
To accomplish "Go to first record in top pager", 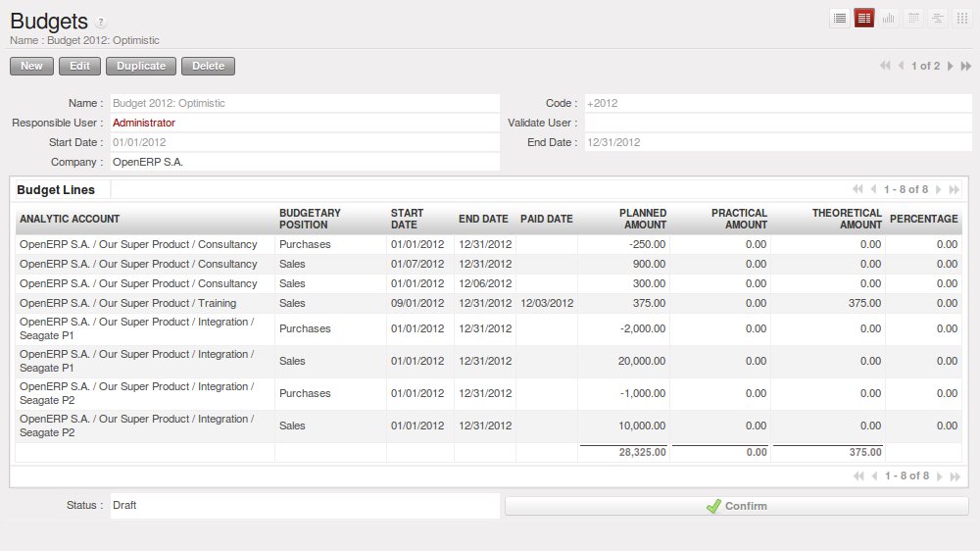I will [885, 66].
